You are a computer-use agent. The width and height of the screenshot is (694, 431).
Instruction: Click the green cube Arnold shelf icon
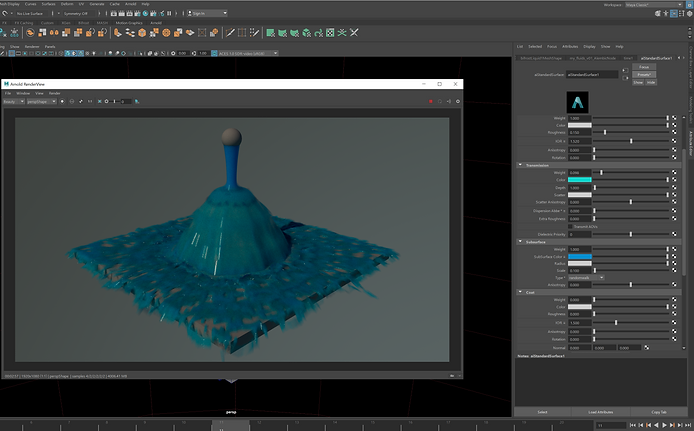306,33
